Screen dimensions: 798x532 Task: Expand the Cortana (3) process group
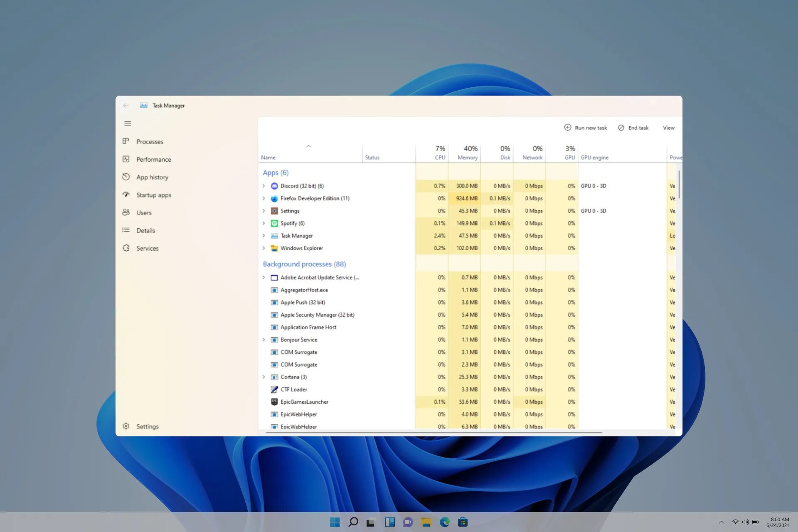264,377
